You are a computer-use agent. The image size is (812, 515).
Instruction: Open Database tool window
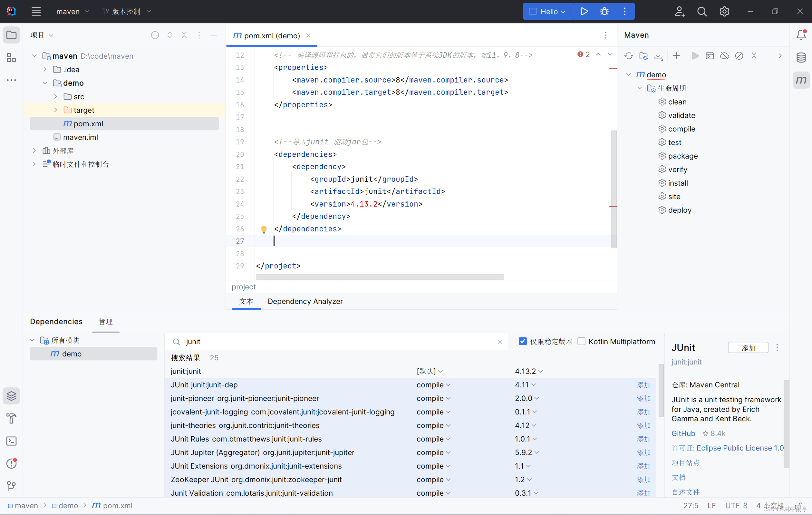[801, 58]
